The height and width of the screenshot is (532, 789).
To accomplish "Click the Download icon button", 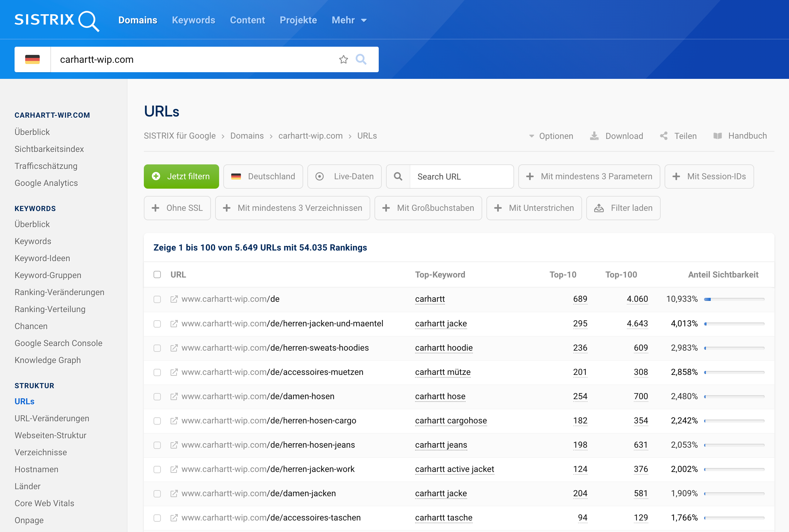I will pos(594,136).
